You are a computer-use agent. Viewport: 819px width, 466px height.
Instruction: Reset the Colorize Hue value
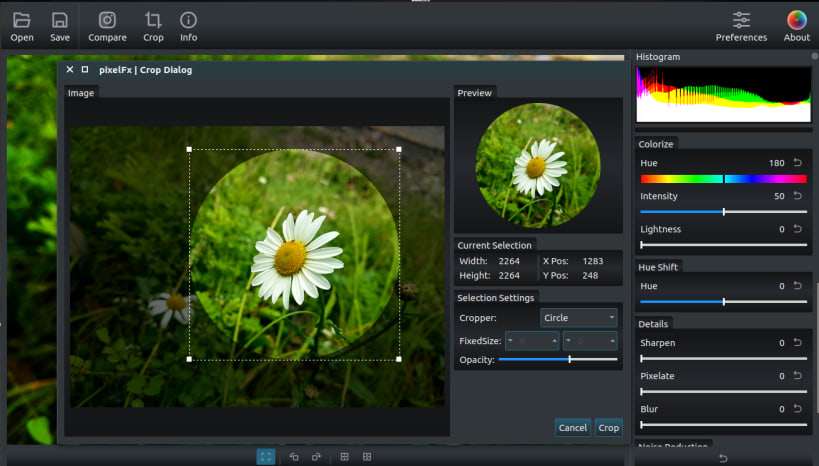pyautogui.click(x=797, y=162)
